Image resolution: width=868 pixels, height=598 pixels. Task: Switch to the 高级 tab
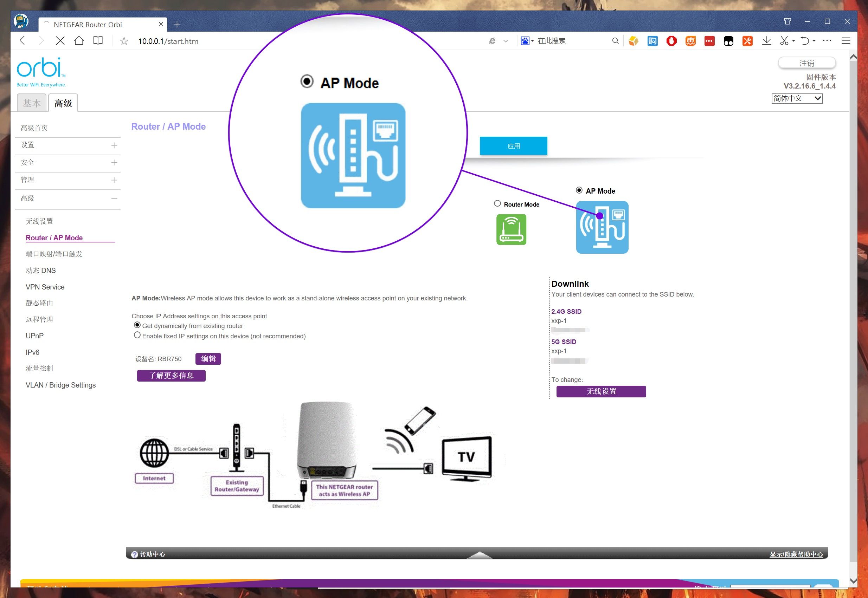click(63, 103)
